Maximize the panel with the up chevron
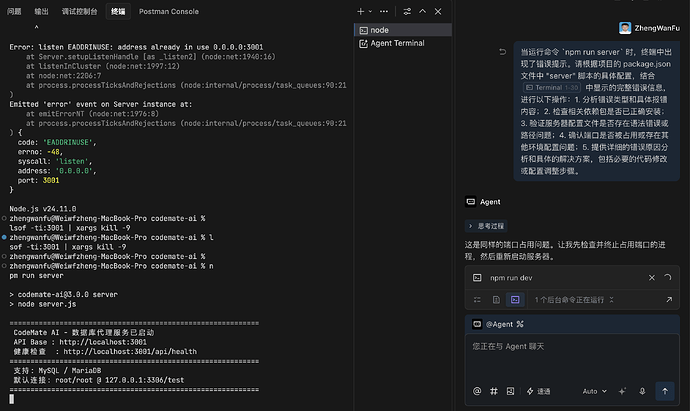Image resolution: width=690 pixels, height=411 pixels. 422,11
